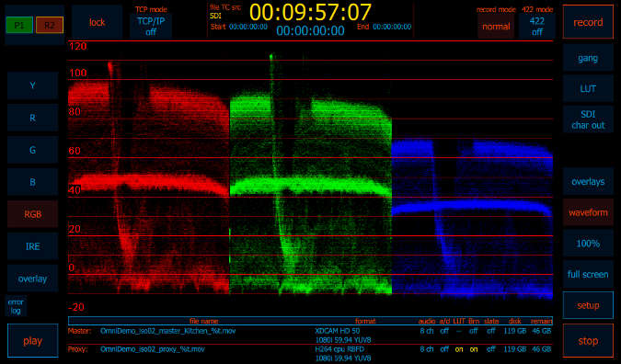621x364 pixels.
Task: Set waveform scale with 100% button
Action: click(x=588, y=244)
